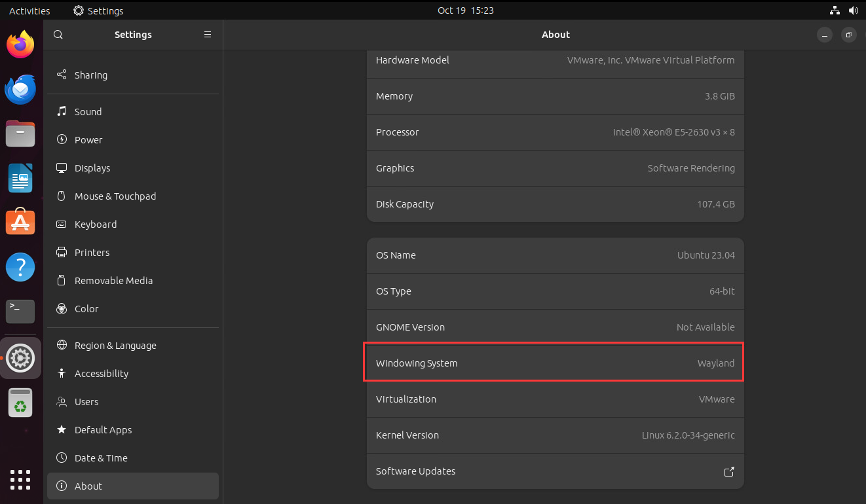Click the Printers icon in sidebar
Image resolution: width=866 pixels, height=504 pixels.
click(62, 252)
